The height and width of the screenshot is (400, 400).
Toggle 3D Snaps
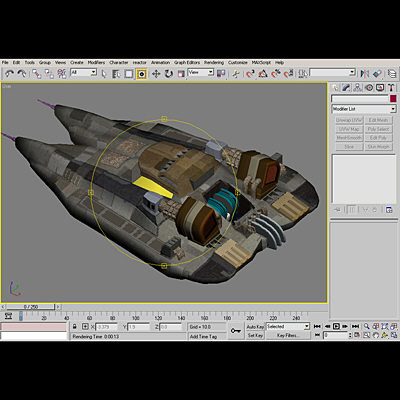tap(250, 74)
